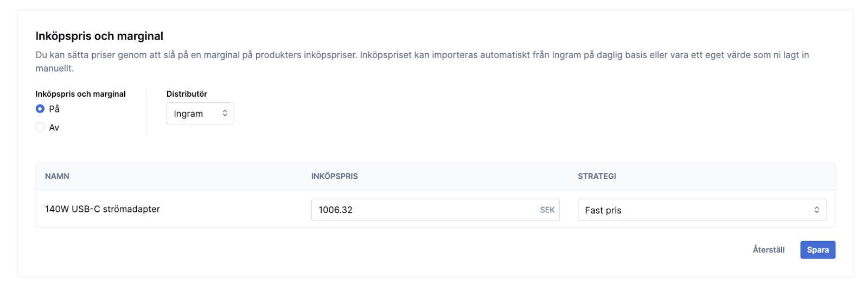868x289 pixels.
Task: Select the Av radio button
Action: (x=40, y=127)
